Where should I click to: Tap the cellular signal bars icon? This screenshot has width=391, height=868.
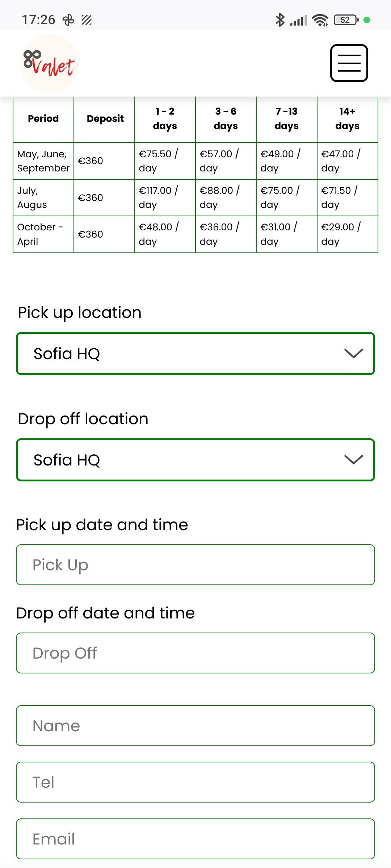298,20
